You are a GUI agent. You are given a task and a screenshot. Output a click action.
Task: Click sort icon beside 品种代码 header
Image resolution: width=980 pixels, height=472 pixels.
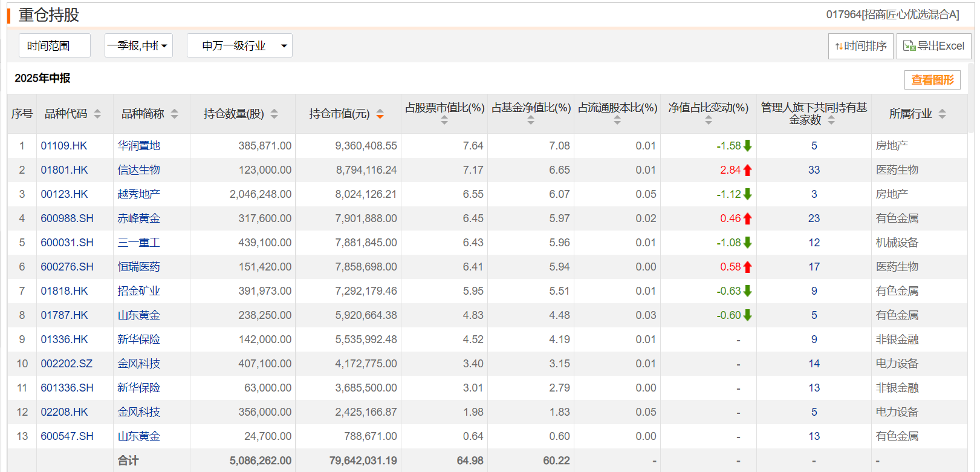coord(97,114)
